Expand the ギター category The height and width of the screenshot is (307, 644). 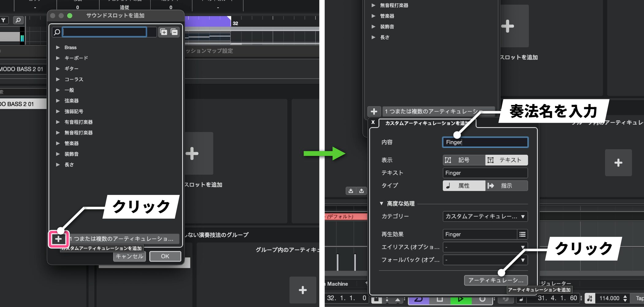pos(58,69)
